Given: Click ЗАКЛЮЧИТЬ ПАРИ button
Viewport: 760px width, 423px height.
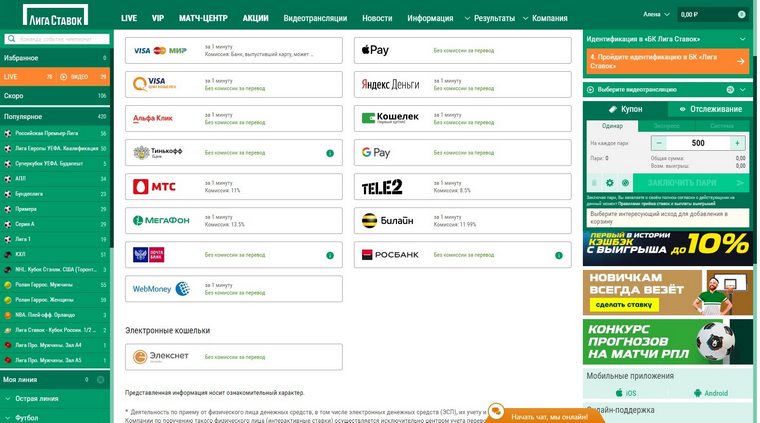Looking at the screenshot, I should [690, 183].
